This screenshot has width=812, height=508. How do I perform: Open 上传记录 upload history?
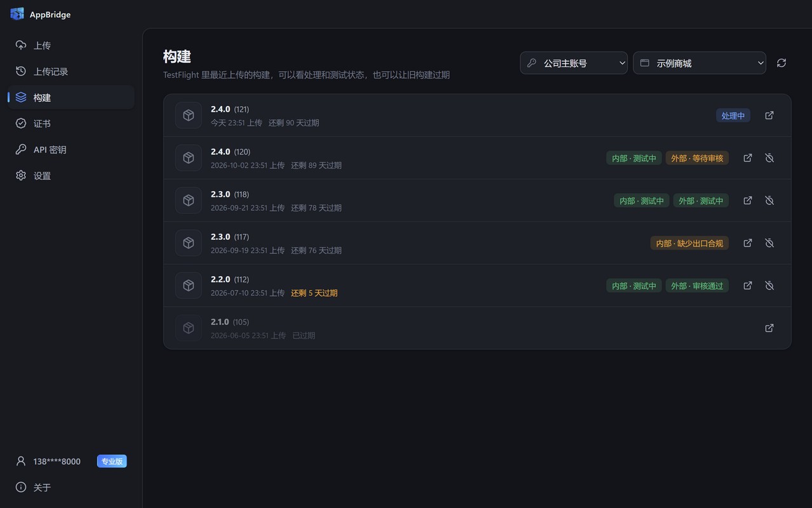(71, 72)
